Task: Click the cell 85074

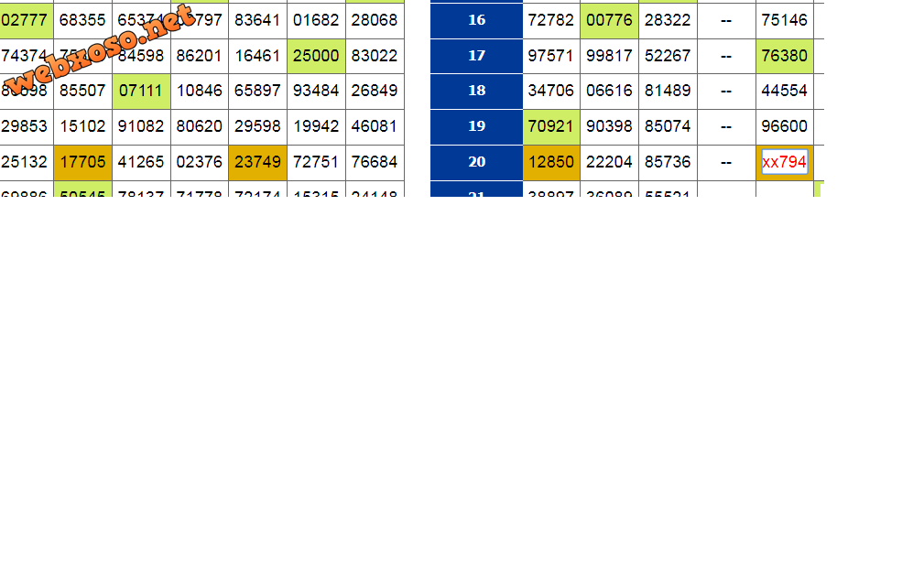Action: (668, 126)
